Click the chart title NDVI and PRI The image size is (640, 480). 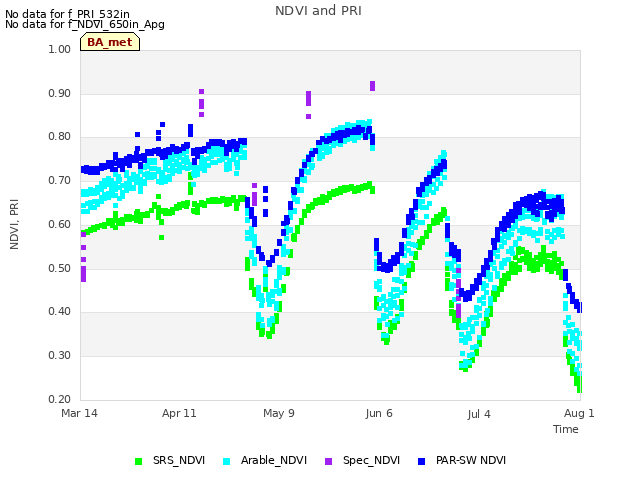(x=318, y=11)
